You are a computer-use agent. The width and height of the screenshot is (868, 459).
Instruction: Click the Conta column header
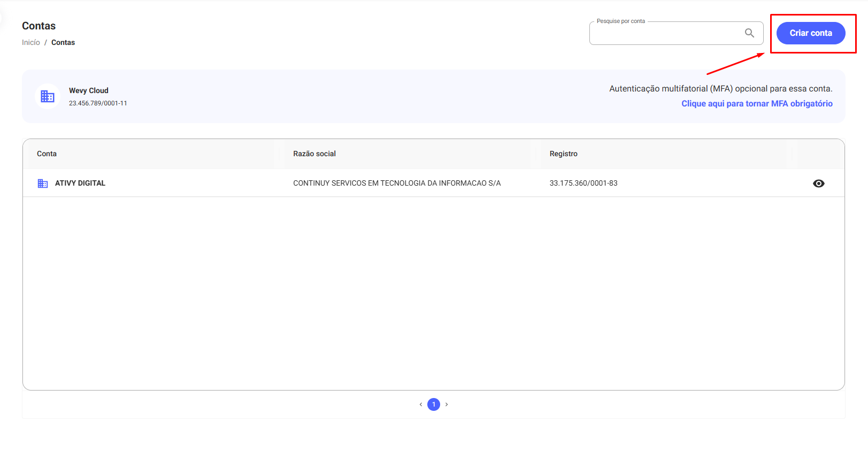coord(47,154)
